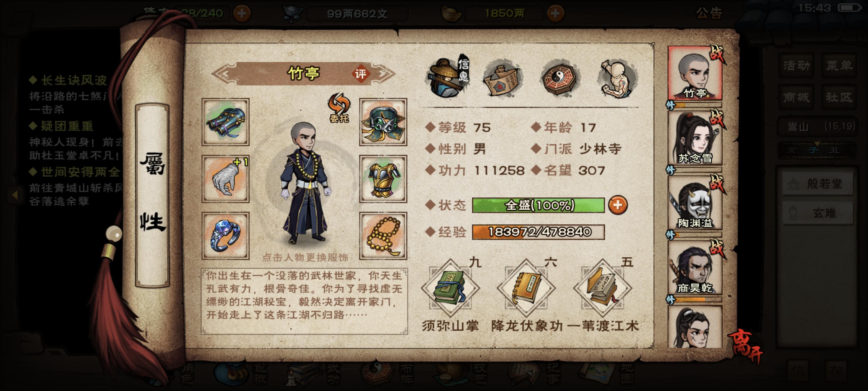Switch to the bagua yin-yang tab

point(560,78)
